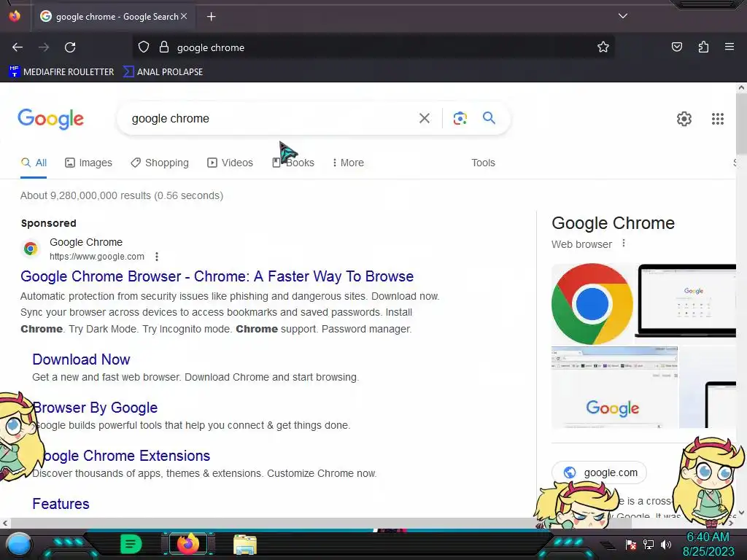
Task: Open the flag notification tray icon
Action: pyautogui.click(x=630, y=544)
